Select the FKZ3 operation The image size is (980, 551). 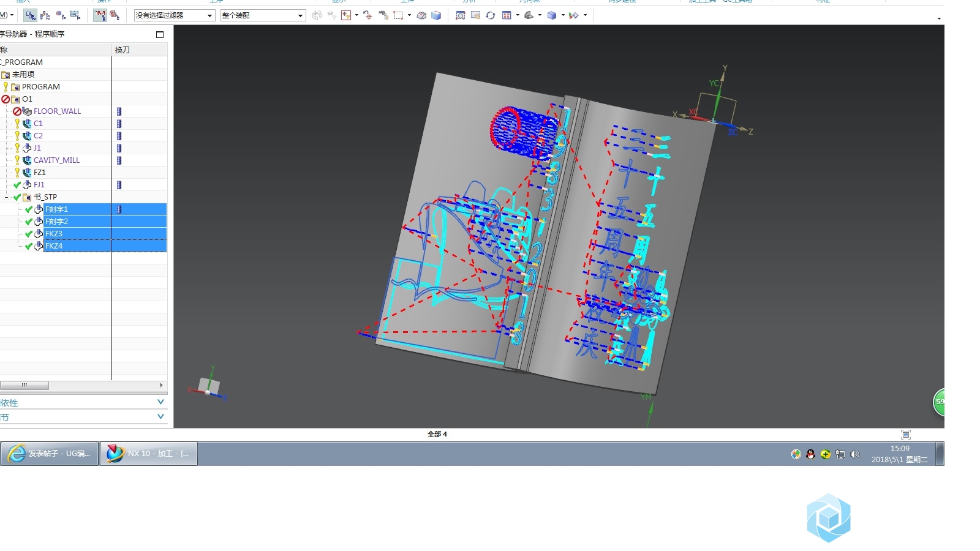point(54,234)
